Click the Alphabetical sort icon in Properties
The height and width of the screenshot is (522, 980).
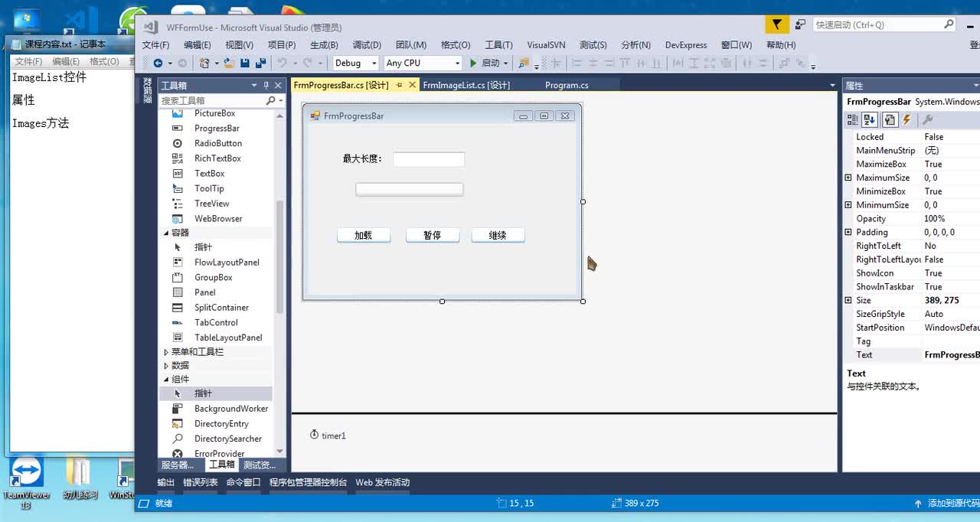tap(870, 119)
